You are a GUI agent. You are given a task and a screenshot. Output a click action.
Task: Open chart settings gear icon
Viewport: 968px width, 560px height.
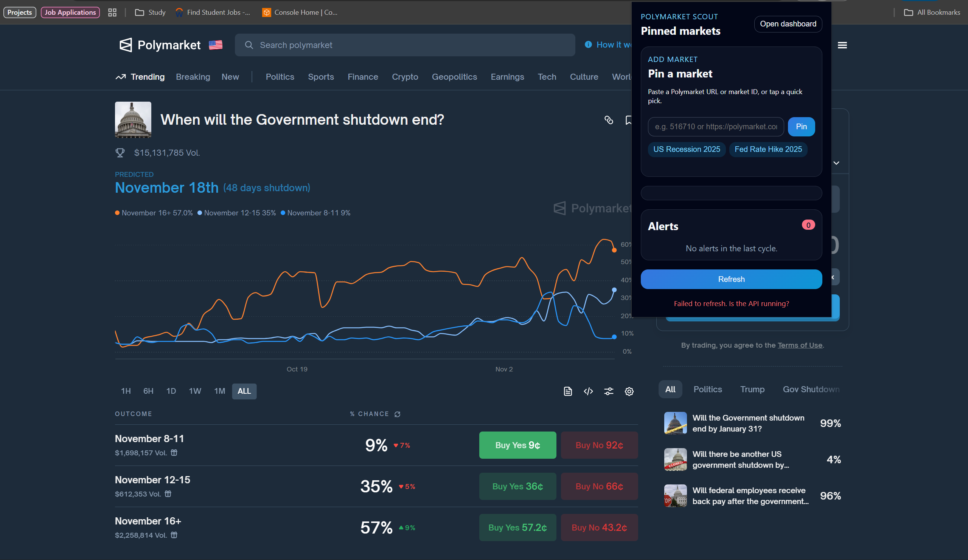pyautogui.click(x=629, y=391)
